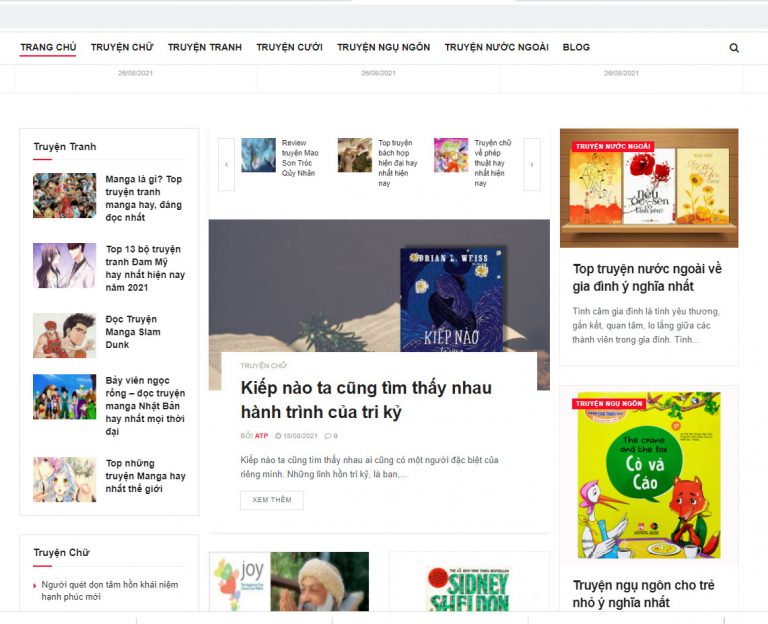
Task: Open 'Truyện ngụ ngôn cho trẻ nhỏ' title
Action: pyautogui.click(x=644, y=594)
